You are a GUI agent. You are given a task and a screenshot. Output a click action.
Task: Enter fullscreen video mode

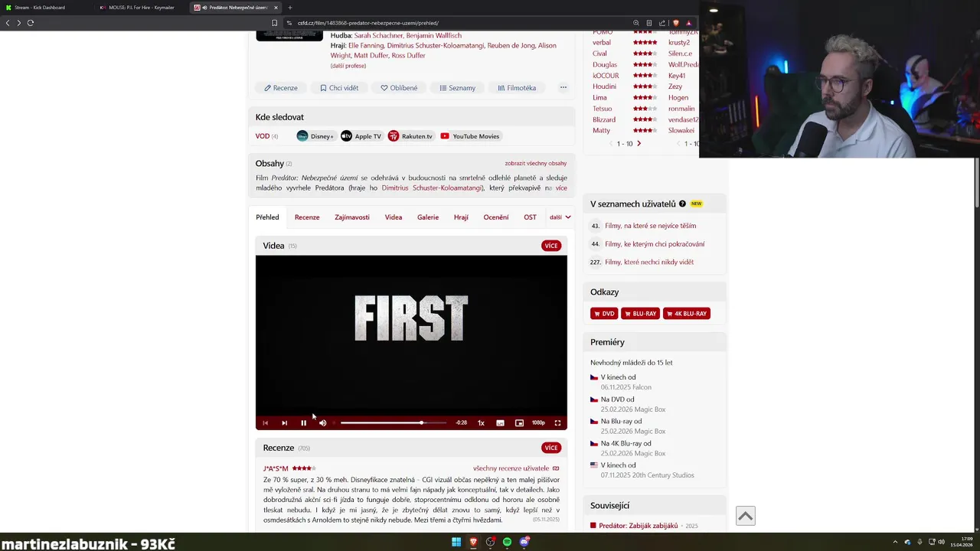[557, 422]
